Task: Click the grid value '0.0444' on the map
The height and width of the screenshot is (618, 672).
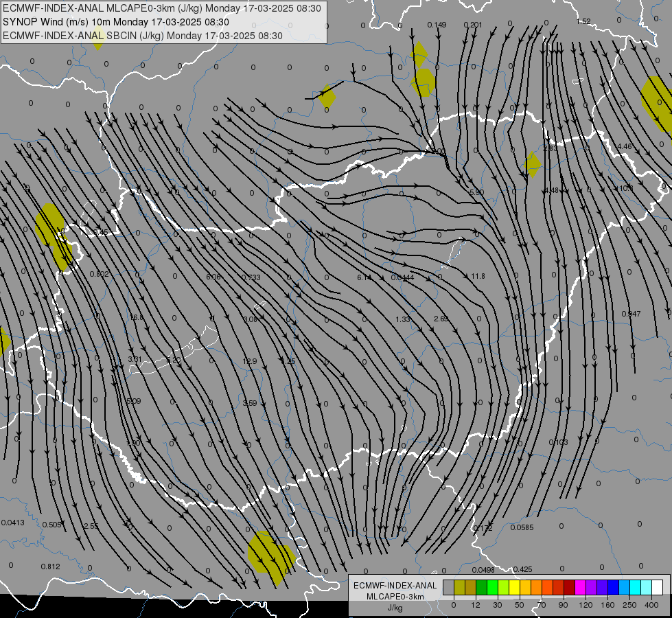Action: 402,278
